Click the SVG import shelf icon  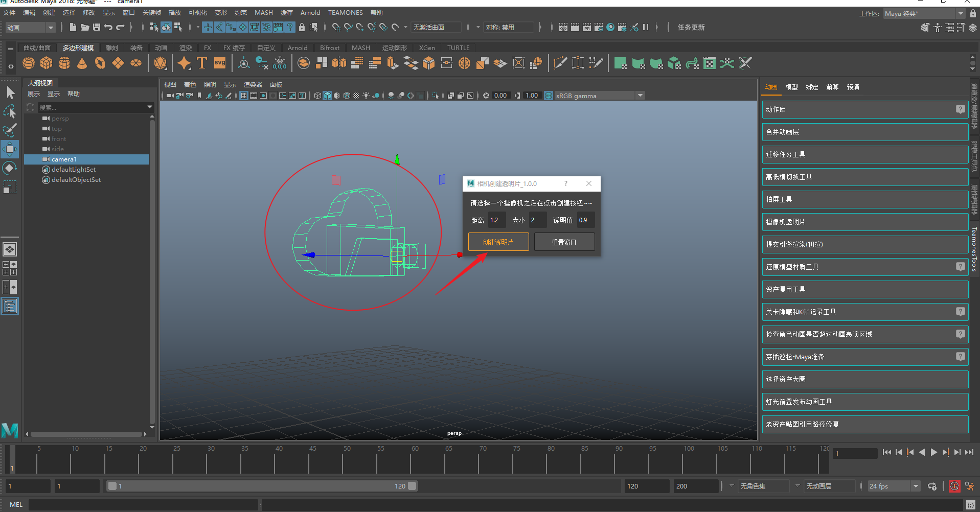(x=220, y=63)
